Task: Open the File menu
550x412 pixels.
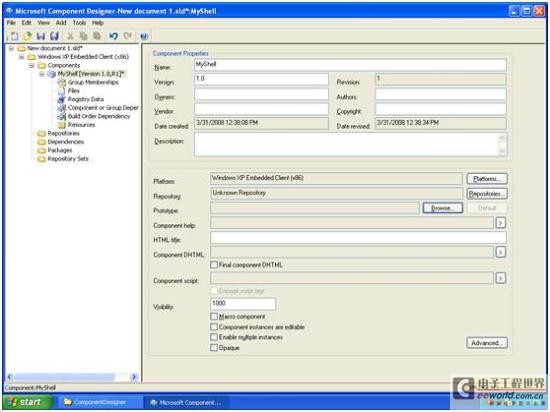Action: (11, 23)
